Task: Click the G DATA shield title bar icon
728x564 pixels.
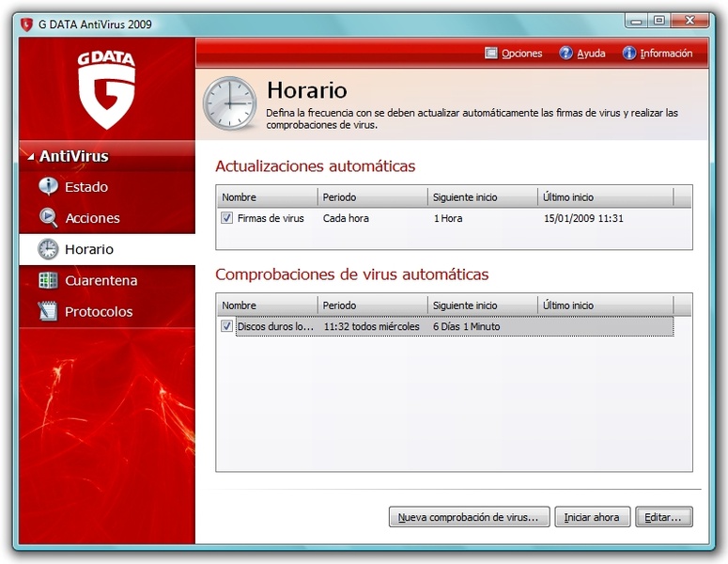Action: 27,24
